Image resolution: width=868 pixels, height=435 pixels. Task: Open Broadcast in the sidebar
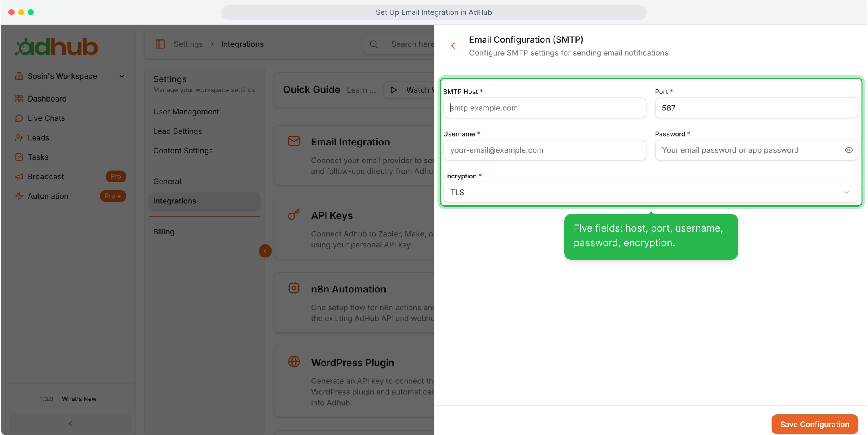click(x=46, y=177)
